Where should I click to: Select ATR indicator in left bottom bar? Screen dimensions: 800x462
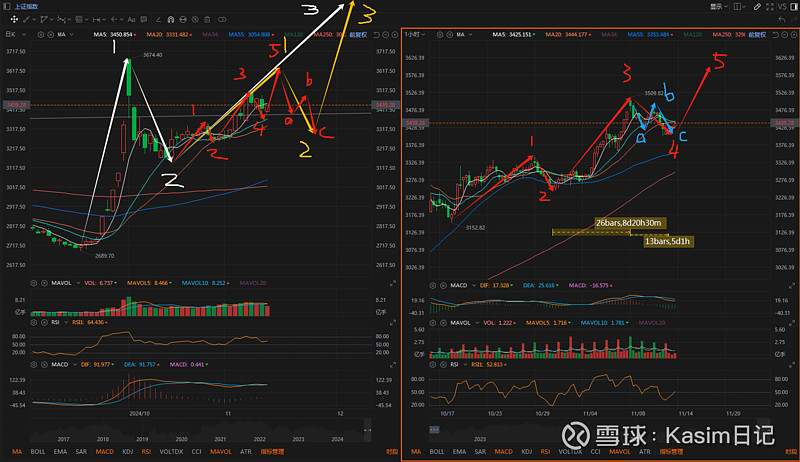[246, 452]
